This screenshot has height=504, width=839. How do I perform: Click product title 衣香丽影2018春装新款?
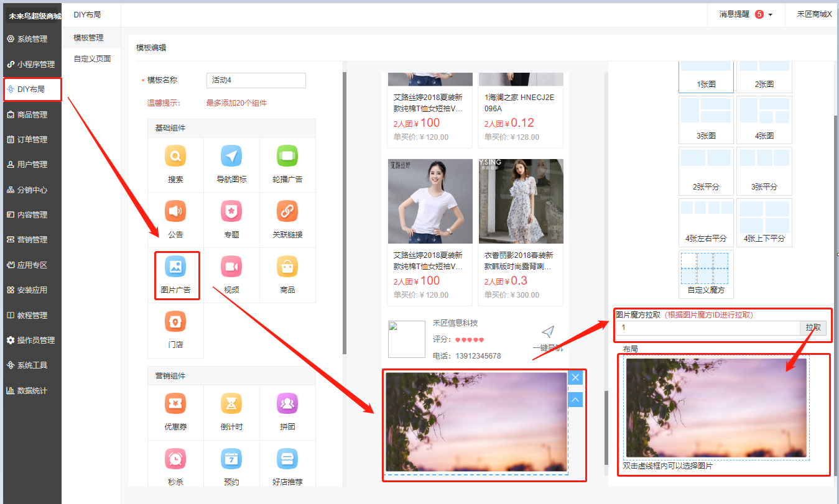(520, 260)
